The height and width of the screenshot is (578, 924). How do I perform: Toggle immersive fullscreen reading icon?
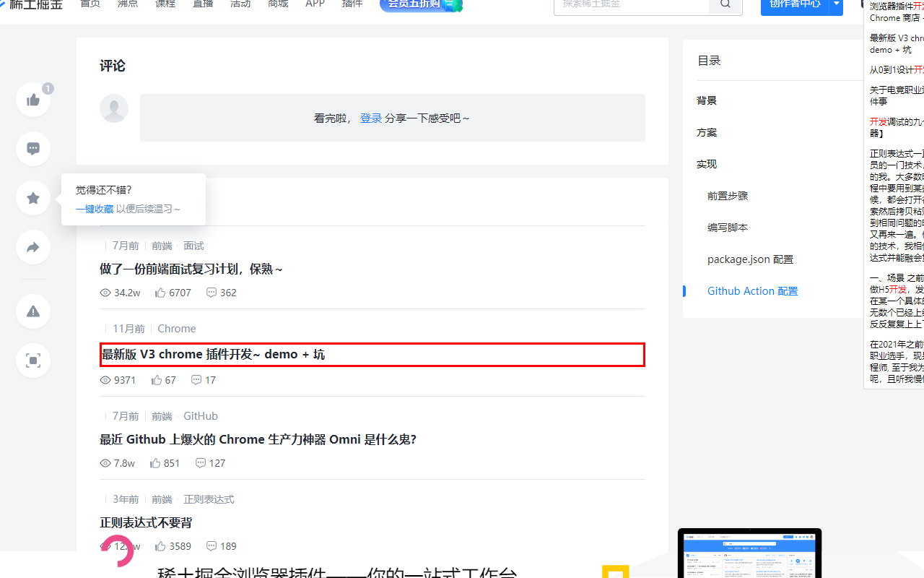point(33,361)
